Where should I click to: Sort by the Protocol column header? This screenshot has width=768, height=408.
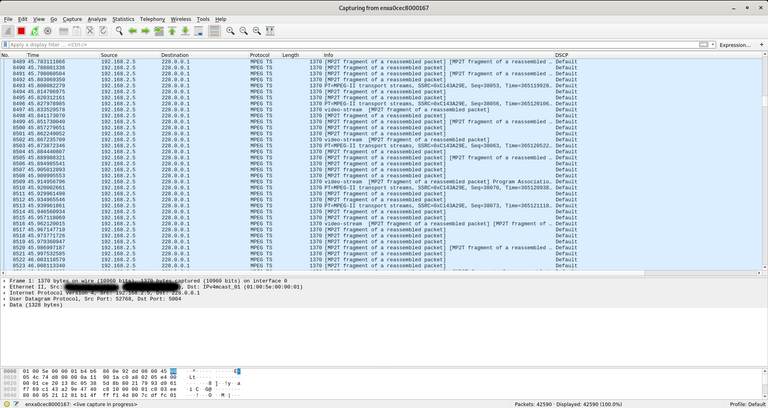(264, 55)
